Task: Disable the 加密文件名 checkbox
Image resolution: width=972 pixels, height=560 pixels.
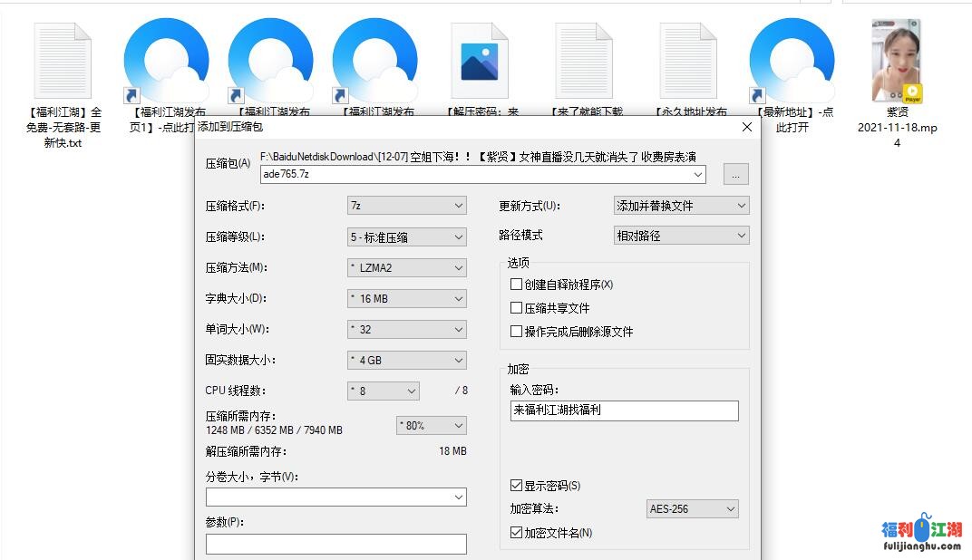Action: pyautogui.click(x=517, y=533)
